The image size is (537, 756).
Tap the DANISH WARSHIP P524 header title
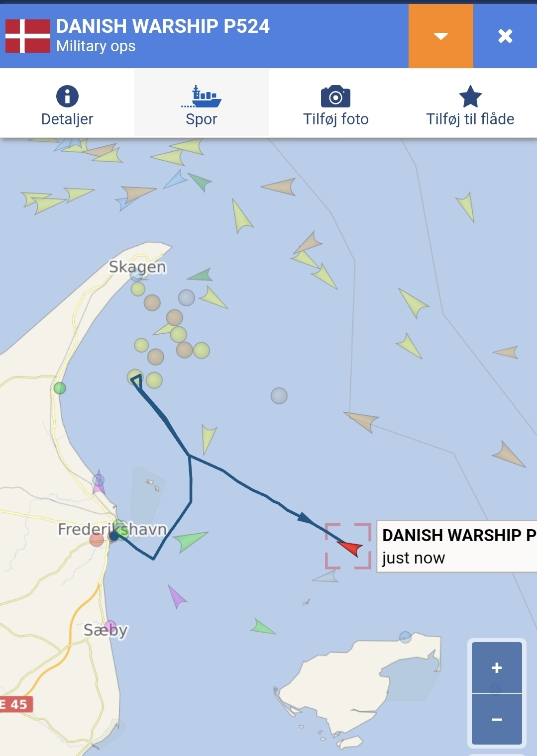click(x=163, y=26)
